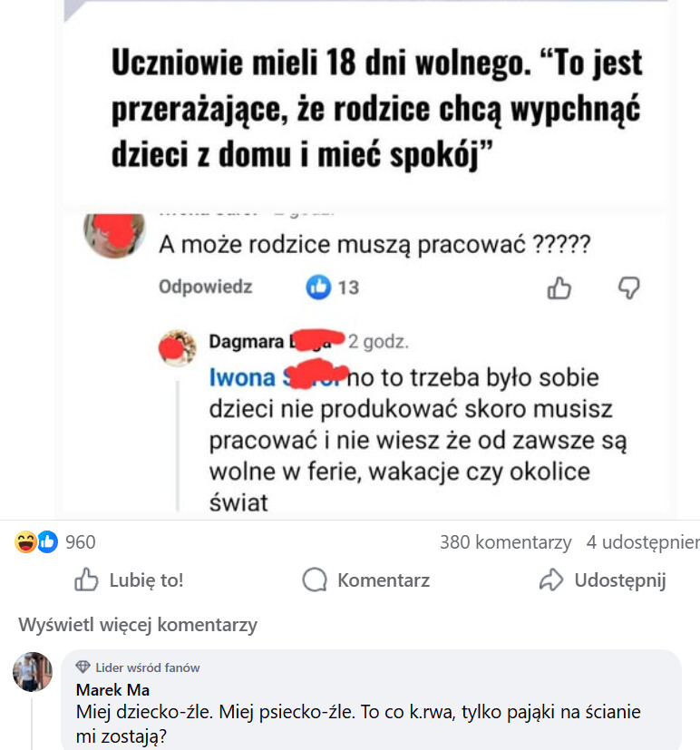Click Marek Ma's profile picture
The height and width of the screenshot is (750, 700).
point(32,672)
